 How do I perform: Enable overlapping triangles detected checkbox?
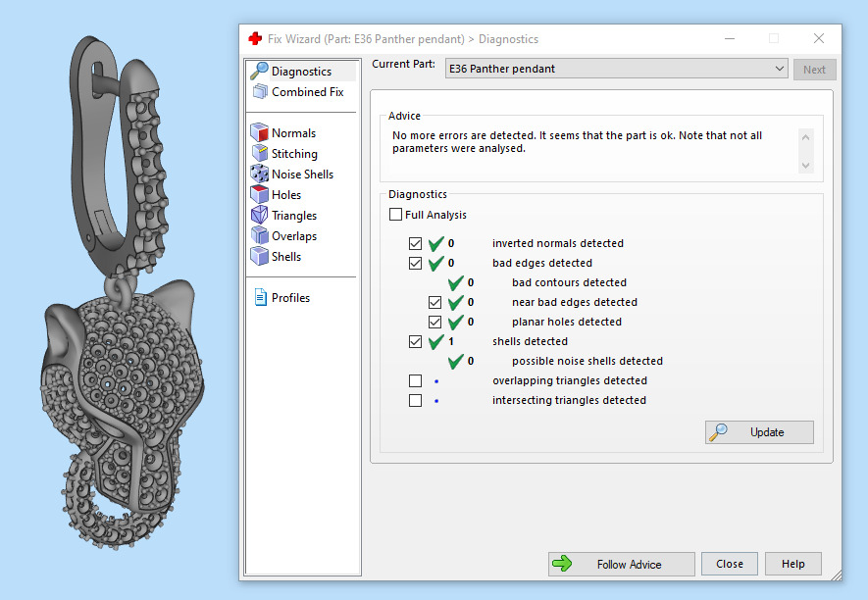pos(415,380)
